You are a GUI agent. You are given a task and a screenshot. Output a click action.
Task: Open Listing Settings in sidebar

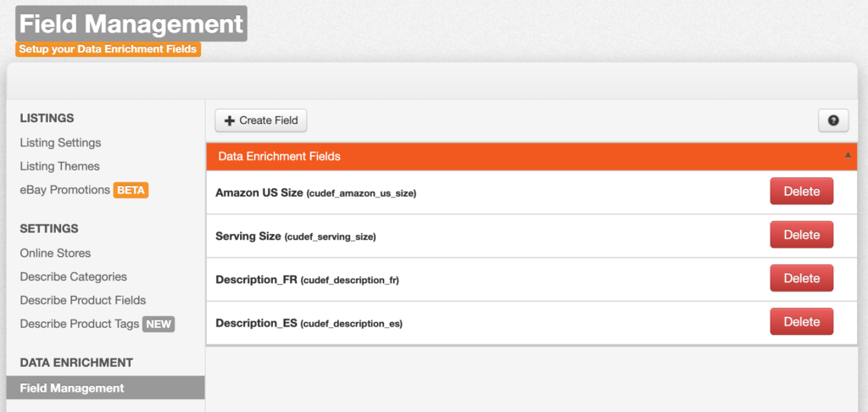point(60,142)
